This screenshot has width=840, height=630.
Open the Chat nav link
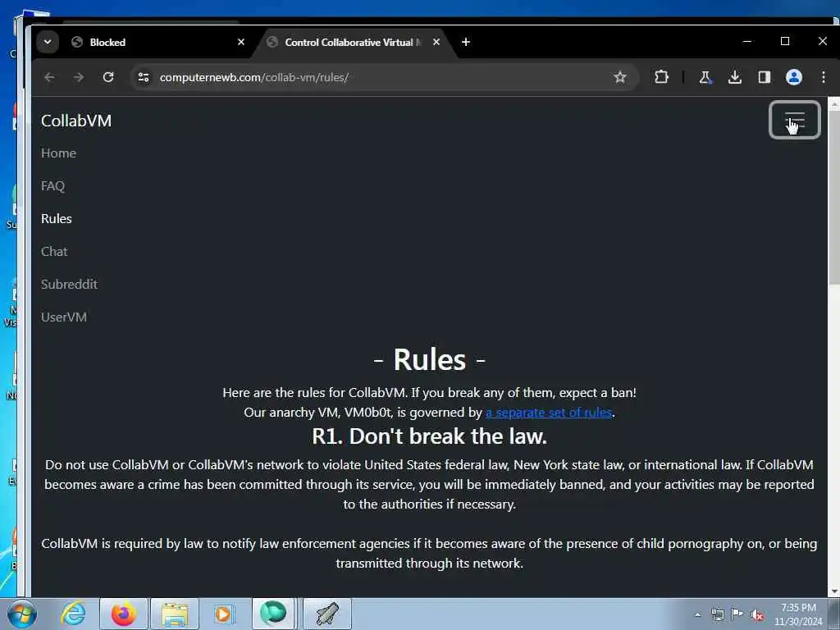54,251
